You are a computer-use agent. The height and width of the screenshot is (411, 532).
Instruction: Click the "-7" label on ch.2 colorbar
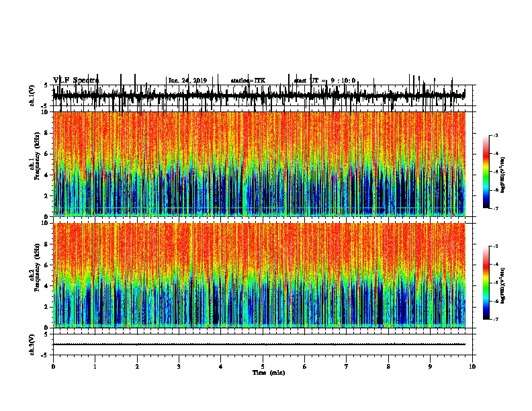pos(496,320)
